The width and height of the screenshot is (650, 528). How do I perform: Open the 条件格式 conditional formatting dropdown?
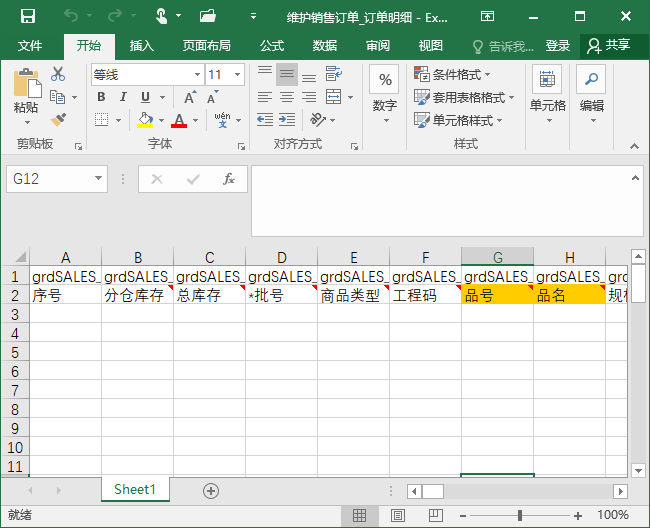tap(452, 75)
